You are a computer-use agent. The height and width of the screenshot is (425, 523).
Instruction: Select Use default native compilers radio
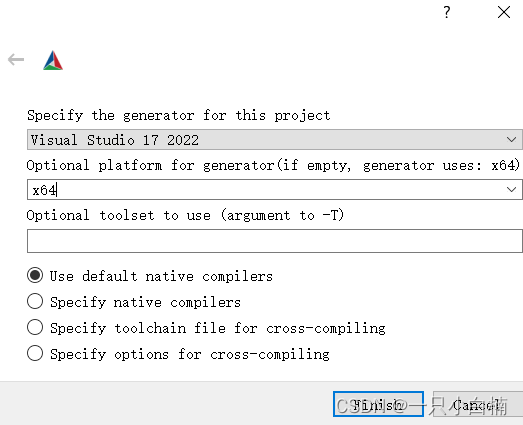(x=35, y=276)
